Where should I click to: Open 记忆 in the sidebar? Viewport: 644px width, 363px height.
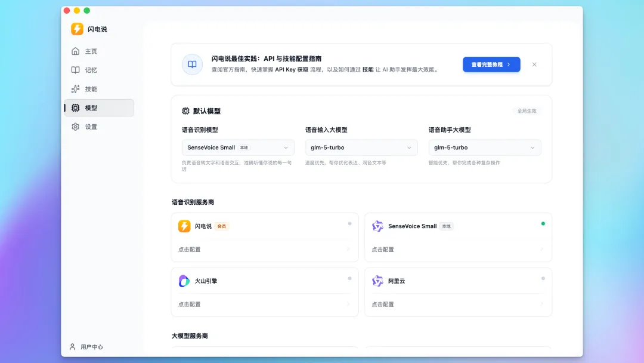coord(99,70)
